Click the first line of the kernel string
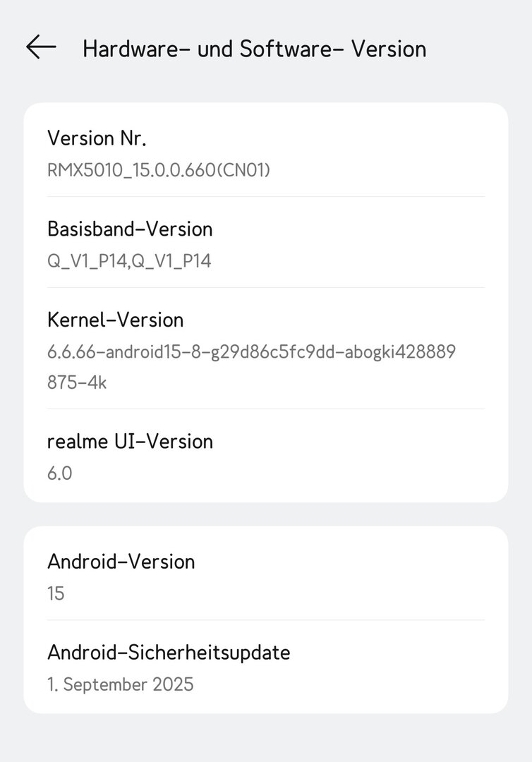This screenshot has height=762, width=532. pyautogui.click(x=251, y=352)
